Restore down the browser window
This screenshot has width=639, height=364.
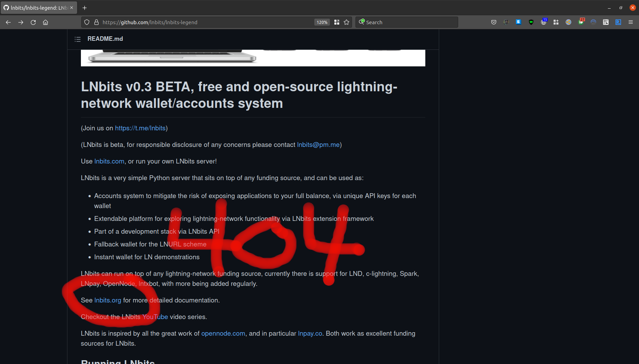click(x=621, y=8)
